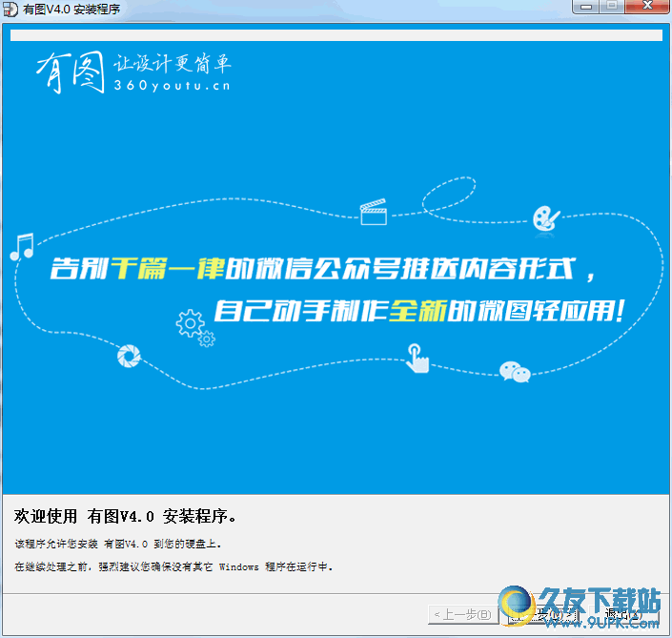Click the Next step (N) button

(x=543, y=614)
